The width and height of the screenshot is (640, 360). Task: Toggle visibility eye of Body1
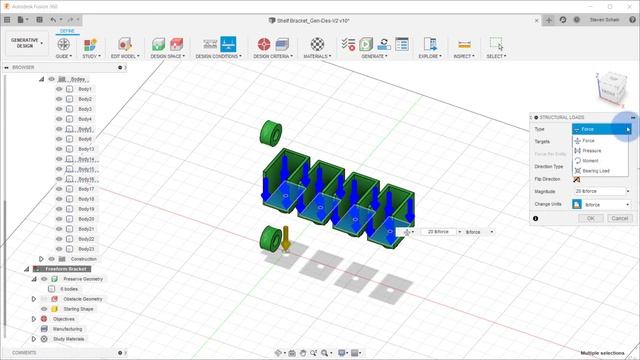[x=59, y=89]
